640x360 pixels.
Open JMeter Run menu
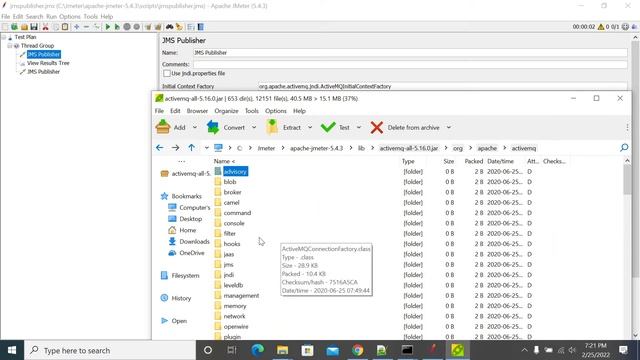click(51, 17)
